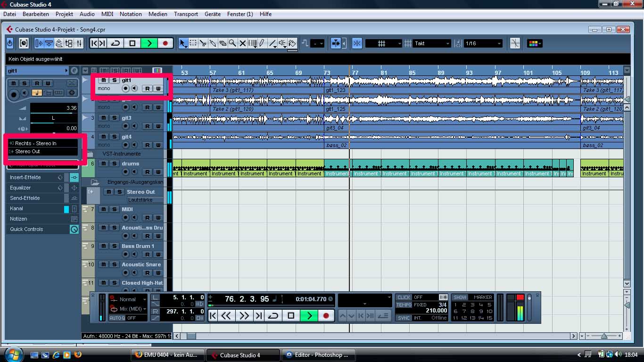Select the Range Selection tool

(193, 43)
